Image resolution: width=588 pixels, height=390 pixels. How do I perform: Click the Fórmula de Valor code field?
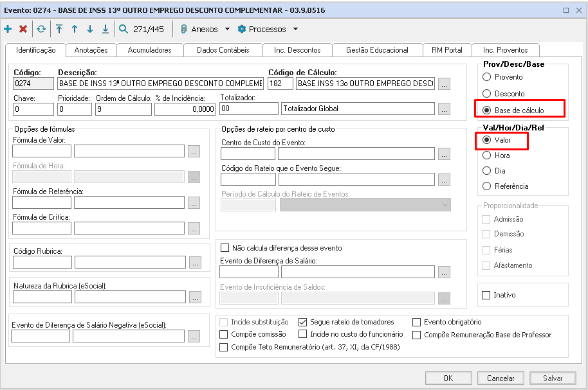(42, 151)
